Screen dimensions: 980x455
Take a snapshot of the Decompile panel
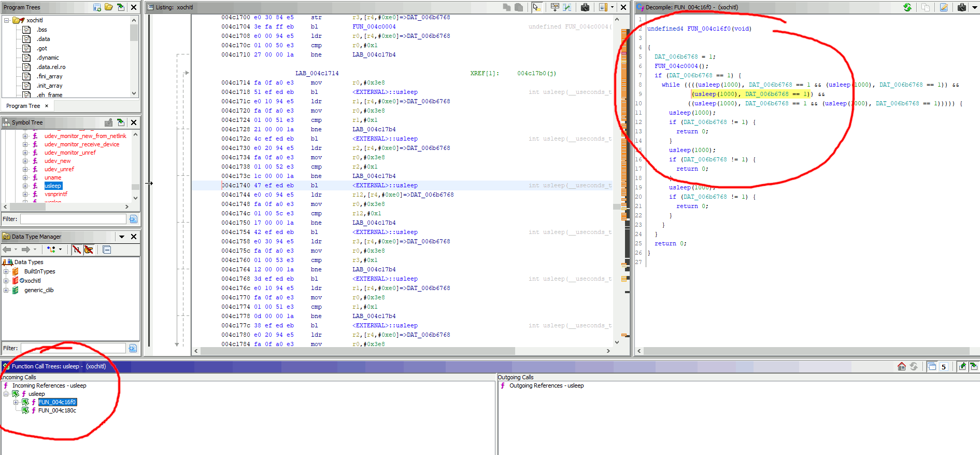click(962, 7)
